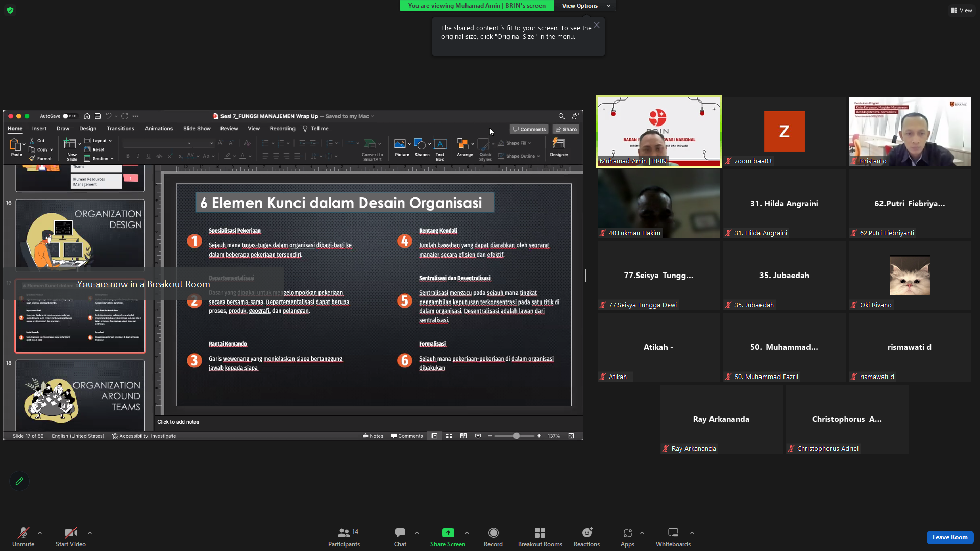This screenshot has width=980, height=551.
Task: Open the Design ribbon tab
Action: [88, 129]
